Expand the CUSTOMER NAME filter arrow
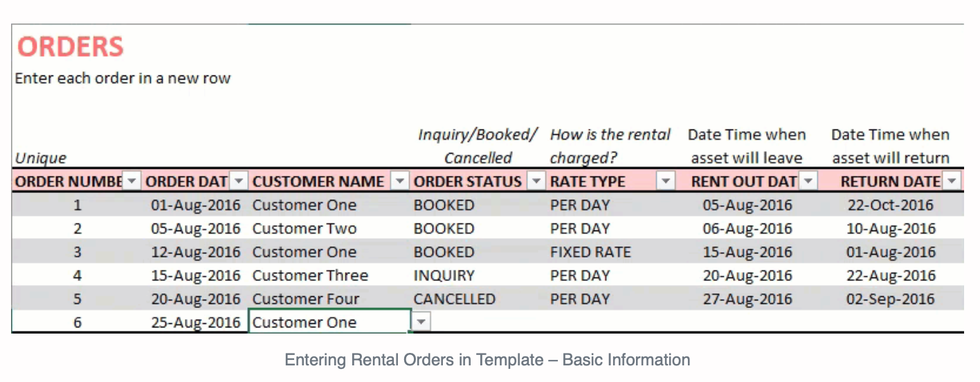Viewport: 980px width, 382px height. tap(399, 181)
